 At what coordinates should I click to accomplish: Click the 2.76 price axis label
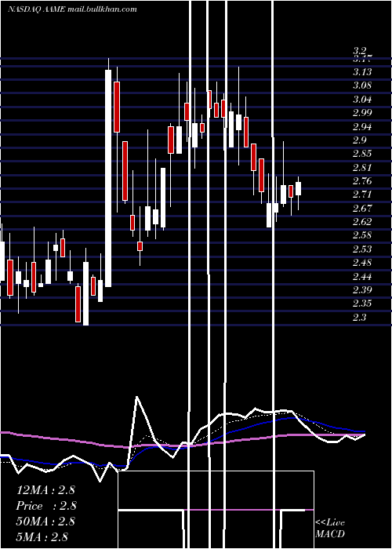[362, 181]
